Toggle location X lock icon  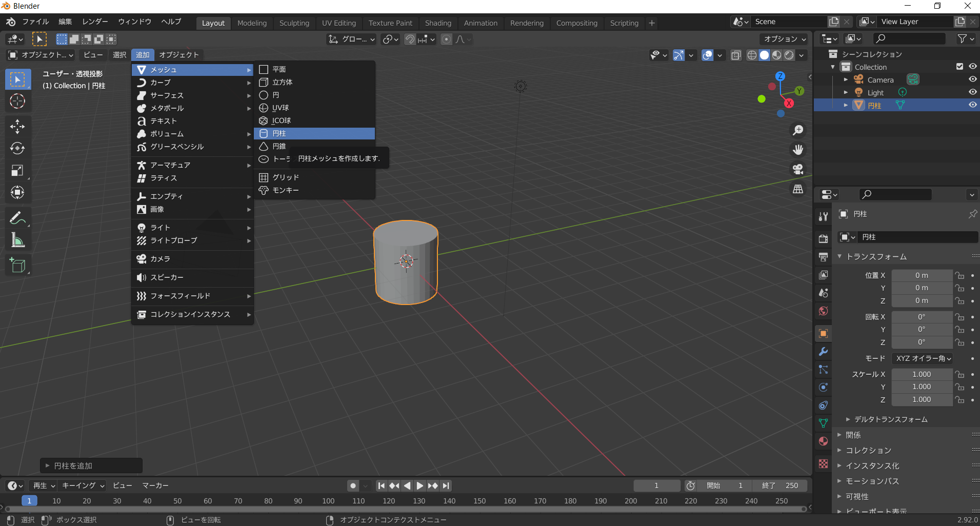click(959, 275)
